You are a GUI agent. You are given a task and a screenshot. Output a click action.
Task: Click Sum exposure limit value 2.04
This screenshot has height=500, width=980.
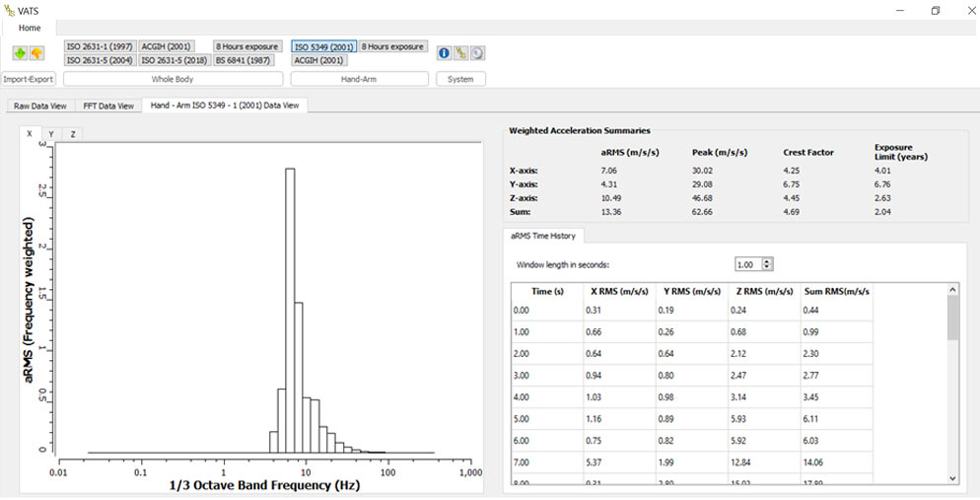coord(882,212)
